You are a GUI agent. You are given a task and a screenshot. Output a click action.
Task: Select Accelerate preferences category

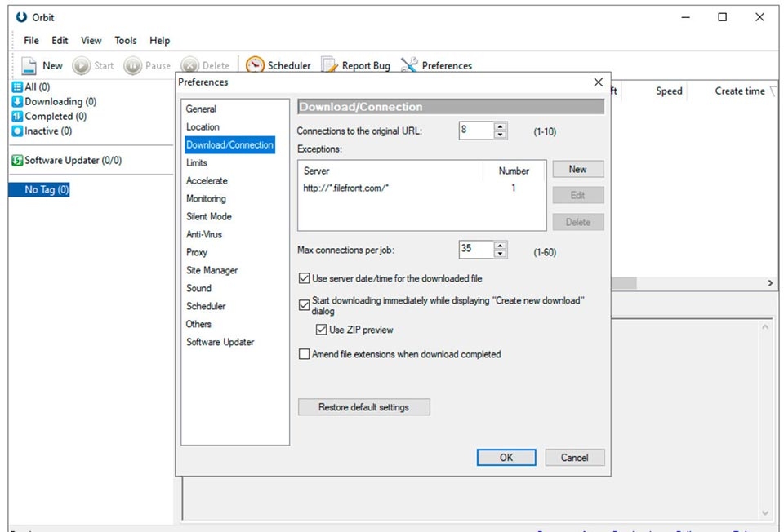[207, 181]
